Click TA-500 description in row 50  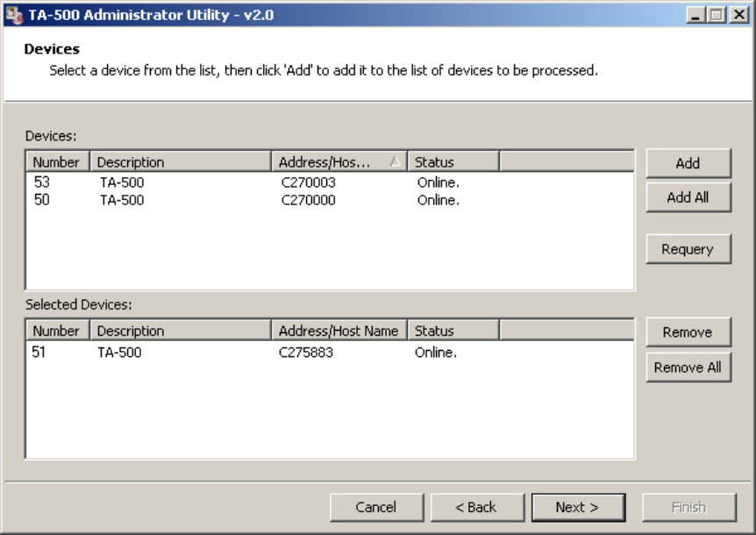(x=122, y=200)
